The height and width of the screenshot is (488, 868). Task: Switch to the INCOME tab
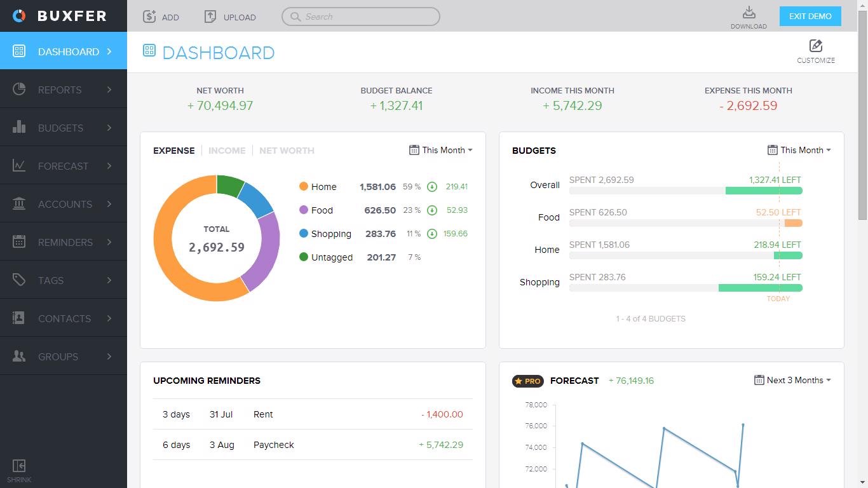227,151
